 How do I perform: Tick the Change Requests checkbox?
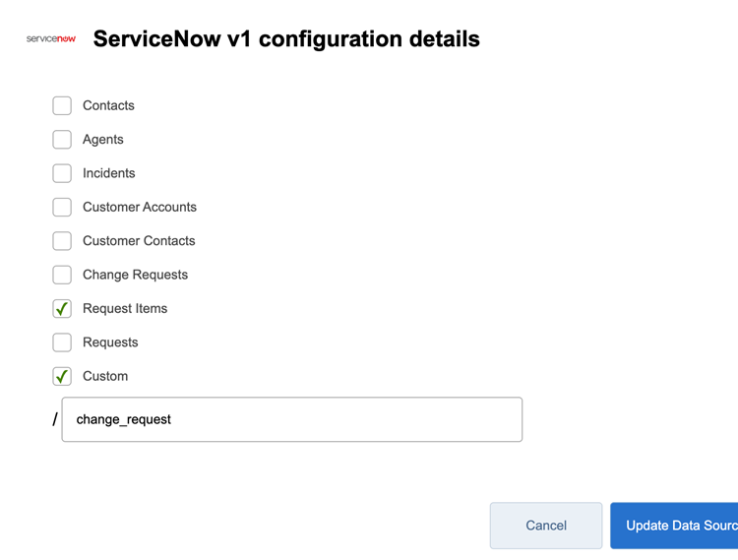coord(62,275)
